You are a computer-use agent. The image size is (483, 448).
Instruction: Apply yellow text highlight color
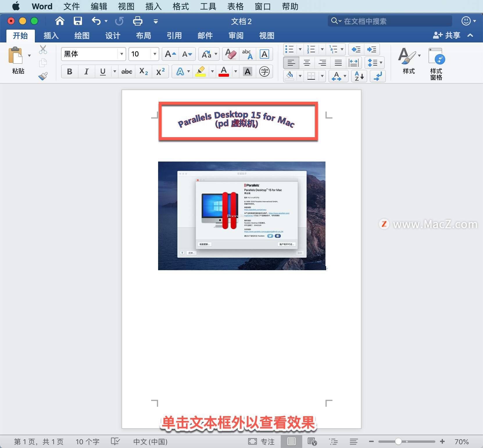pyautogui.click(x=201, y=71)
